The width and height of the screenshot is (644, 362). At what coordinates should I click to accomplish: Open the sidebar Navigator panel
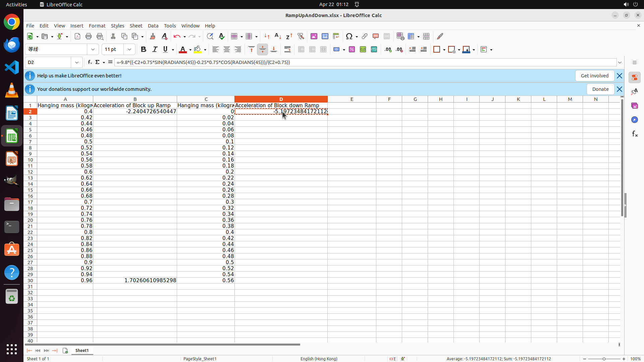[x=634, y=120]
